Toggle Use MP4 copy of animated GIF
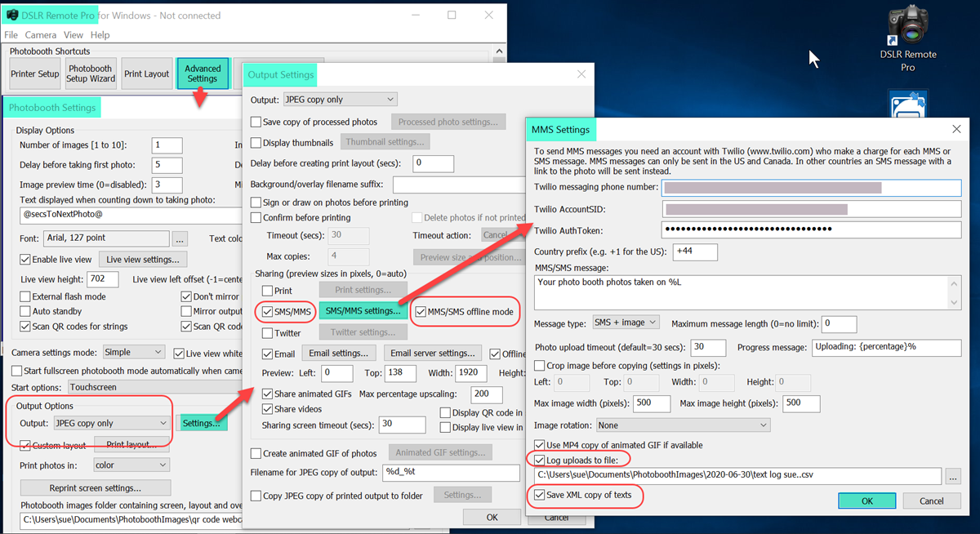This screenshot has height=534, width=980. tap(540, 445)
